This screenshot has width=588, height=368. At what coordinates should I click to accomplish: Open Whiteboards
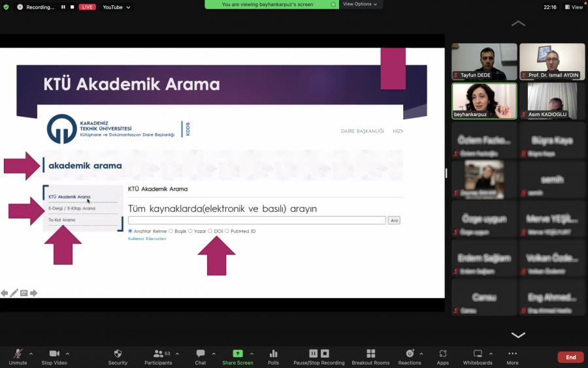(478, 357)
